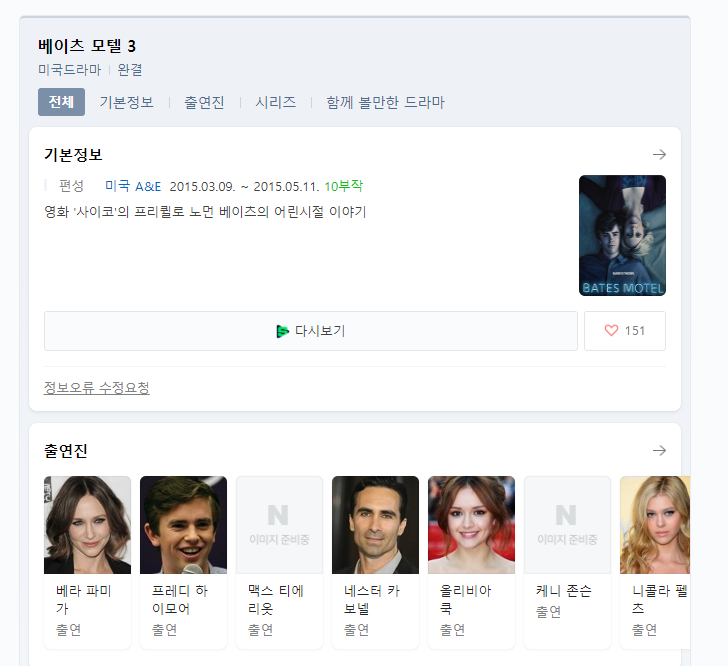The height and width of the screenshot is (666, 728).
Task: Click the Bates Motel poster thumbnail
Action: 622,236
